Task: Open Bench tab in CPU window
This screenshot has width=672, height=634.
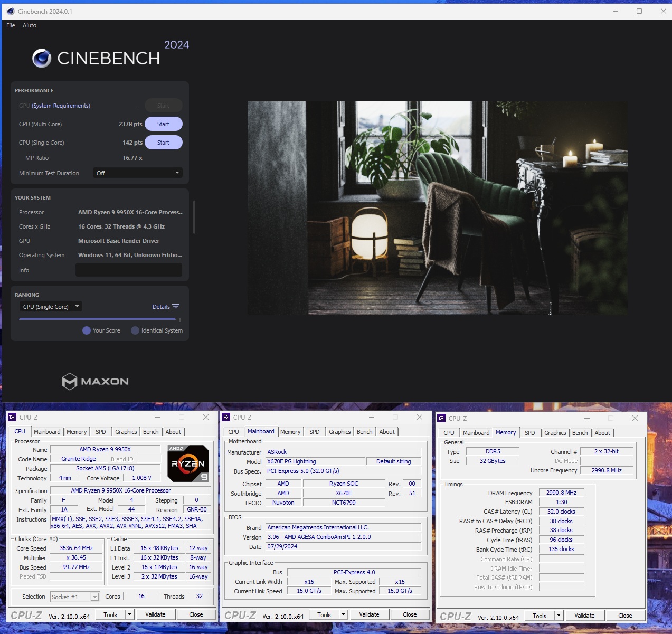Action: tap(151, 432)
